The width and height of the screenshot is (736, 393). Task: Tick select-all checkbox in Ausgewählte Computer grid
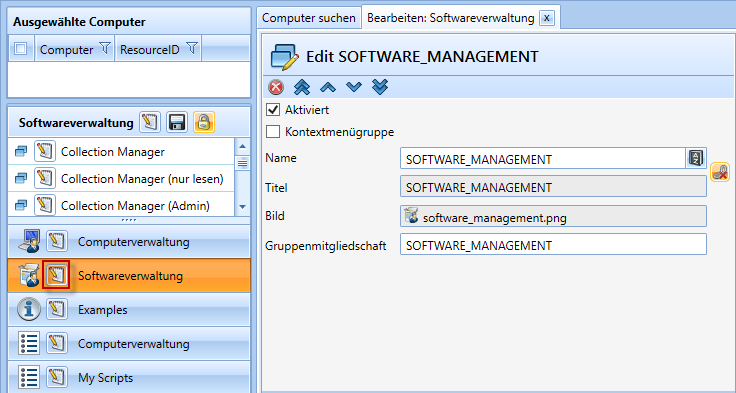point(21,48)
